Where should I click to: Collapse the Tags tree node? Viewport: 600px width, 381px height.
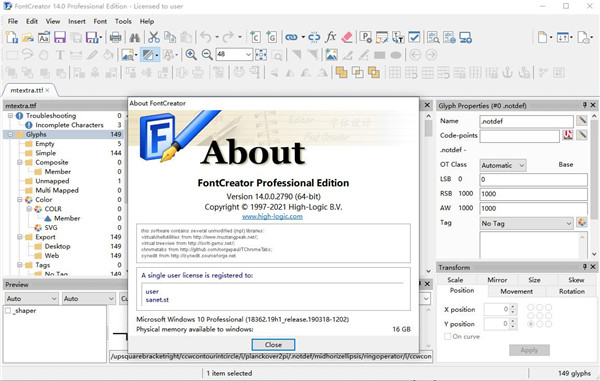[x=20, y=265]
